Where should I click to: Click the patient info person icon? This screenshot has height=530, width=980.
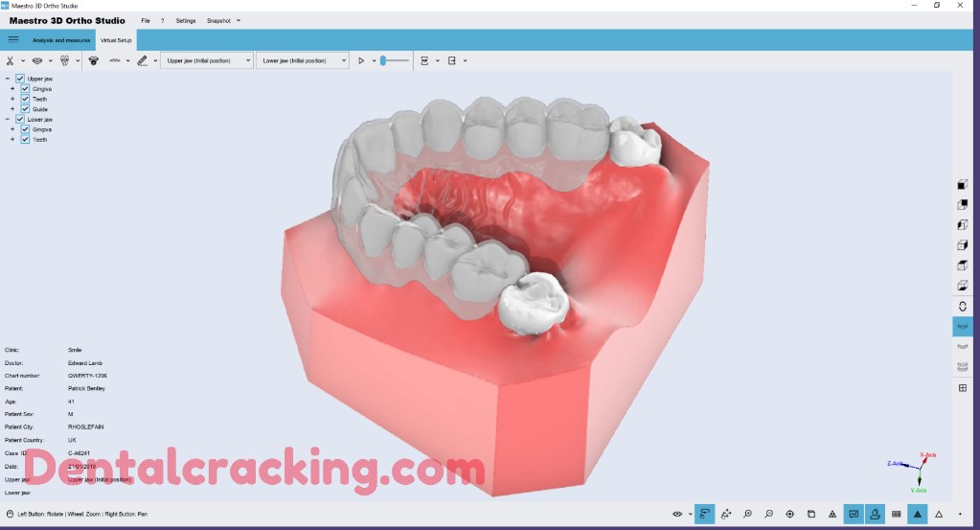[x=875, y=515]
